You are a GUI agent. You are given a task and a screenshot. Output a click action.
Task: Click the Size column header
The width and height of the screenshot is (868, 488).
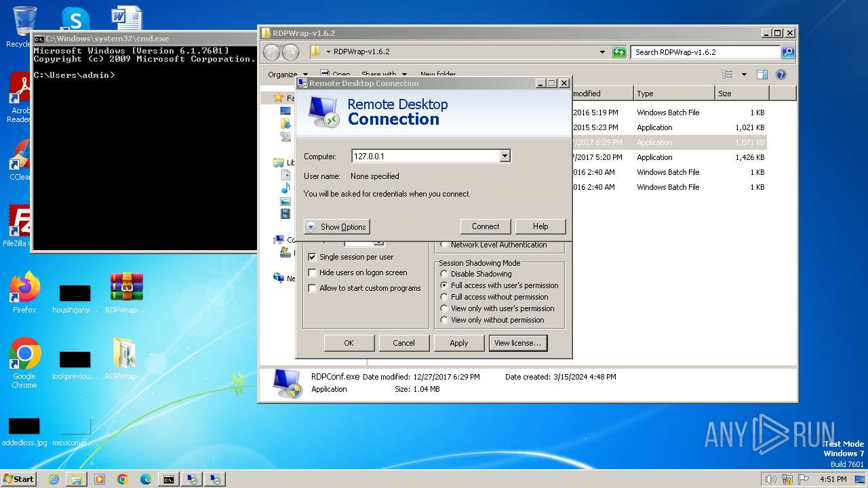coord(742,94)
